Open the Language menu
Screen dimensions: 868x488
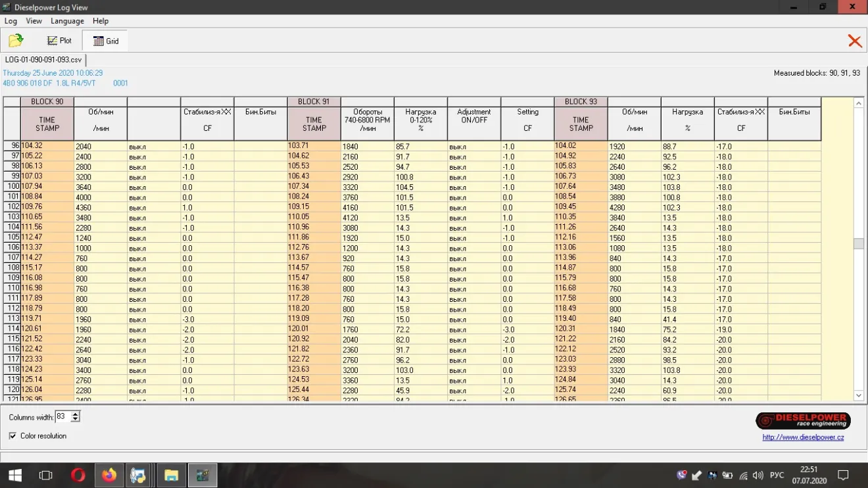(67, 21)
